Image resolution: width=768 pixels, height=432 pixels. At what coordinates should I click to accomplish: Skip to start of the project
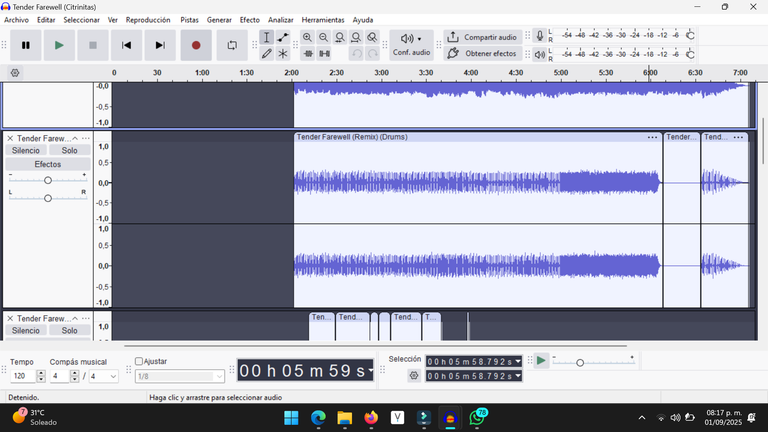pos(126,45)
